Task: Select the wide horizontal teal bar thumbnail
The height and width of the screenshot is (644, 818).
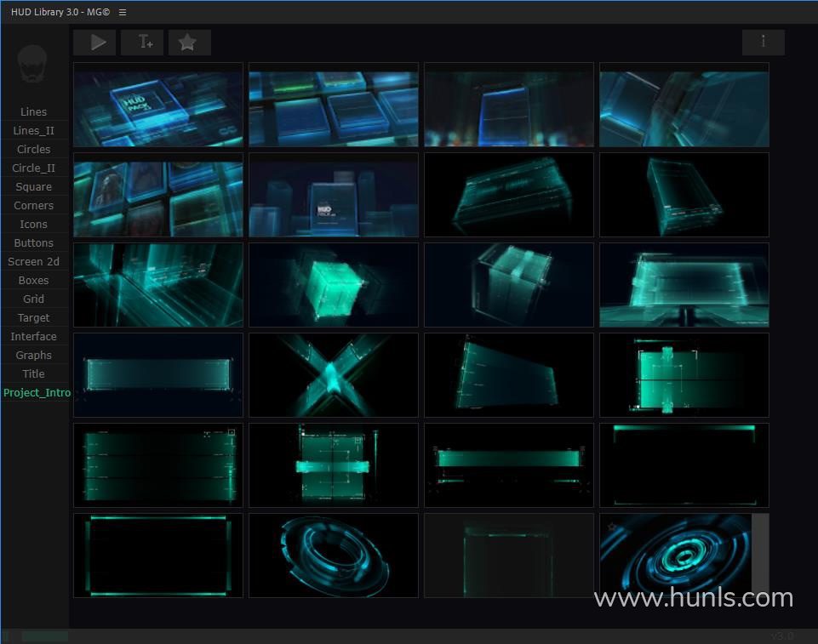Action: 158,375
